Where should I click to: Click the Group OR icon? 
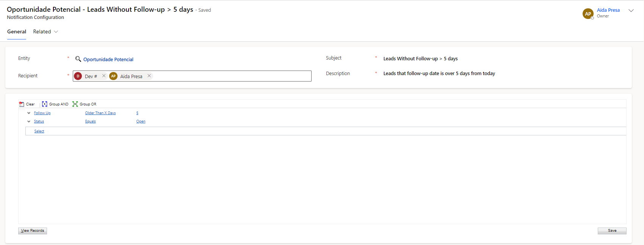(x=75, y=104)
